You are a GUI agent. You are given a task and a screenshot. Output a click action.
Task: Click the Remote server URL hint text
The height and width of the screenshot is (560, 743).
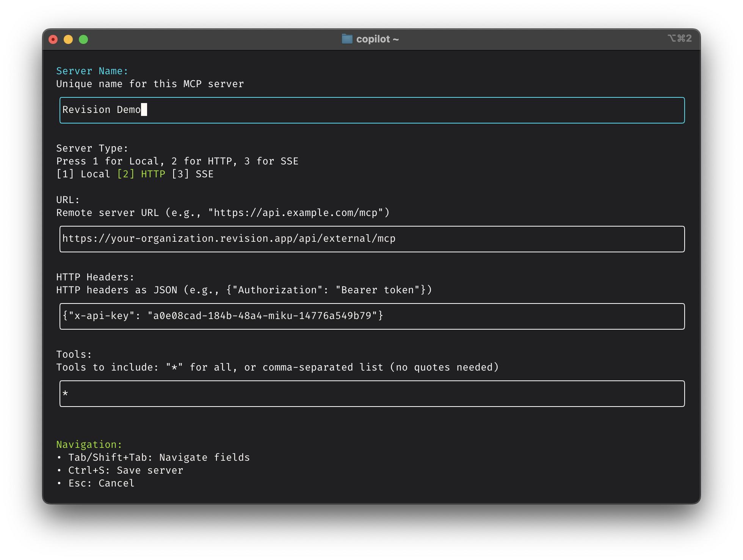pyautogui.click(x=223, y=213)
